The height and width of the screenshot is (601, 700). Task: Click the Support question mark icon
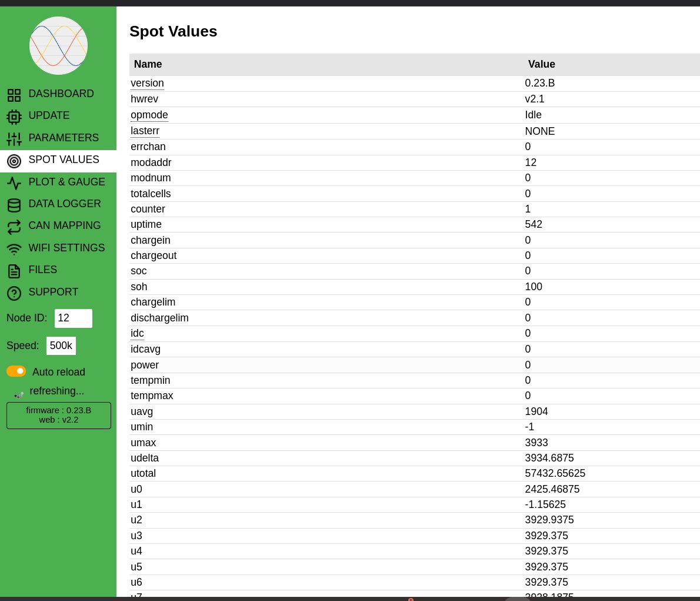point(14,293)
